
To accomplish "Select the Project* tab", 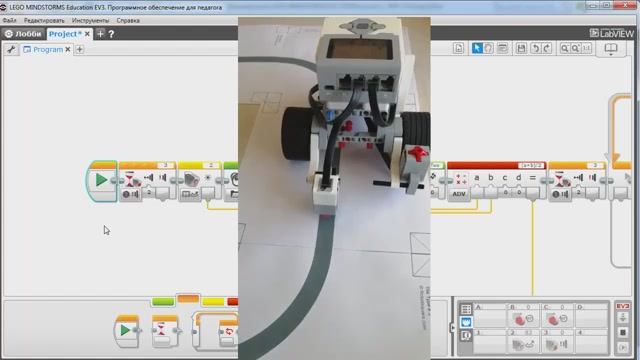I will (x=65, y=34).
